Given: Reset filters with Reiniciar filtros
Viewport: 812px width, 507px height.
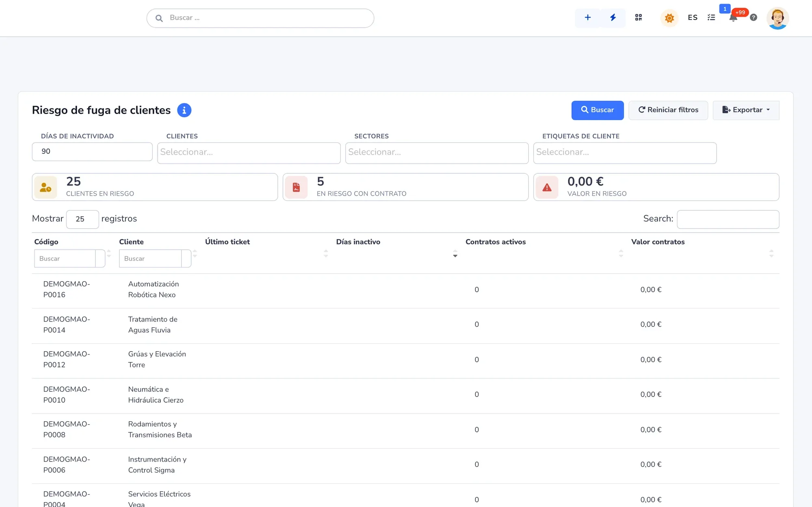Looking at the screenshot, I should 668,110.
